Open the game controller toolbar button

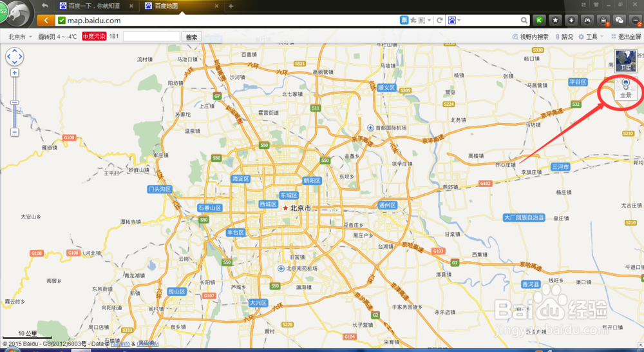(587, 20)
